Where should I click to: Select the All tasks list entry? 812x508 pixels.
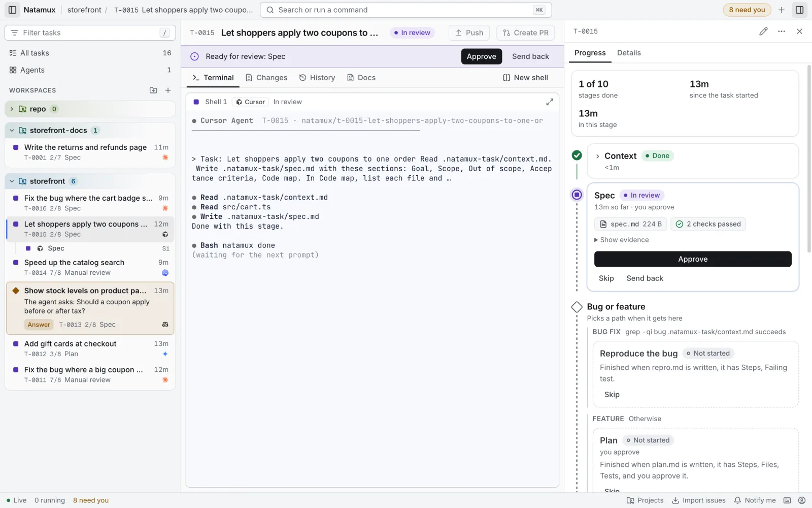point(90,53)
